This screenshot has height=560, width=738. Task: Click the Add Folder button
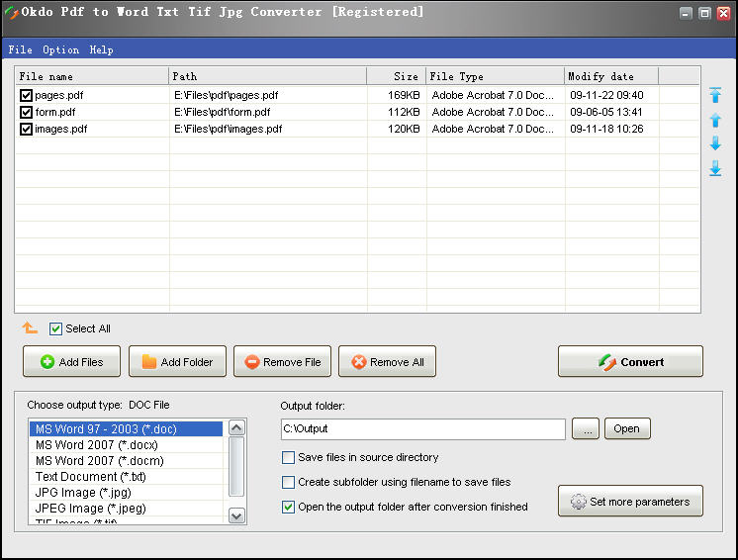point(177,362)
